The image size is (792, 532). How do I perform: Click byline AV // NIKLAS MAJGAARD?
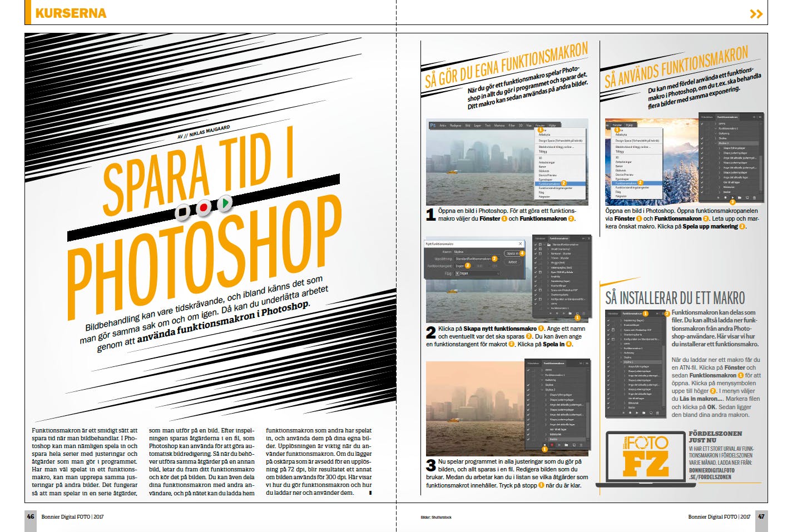click(203, 132)
